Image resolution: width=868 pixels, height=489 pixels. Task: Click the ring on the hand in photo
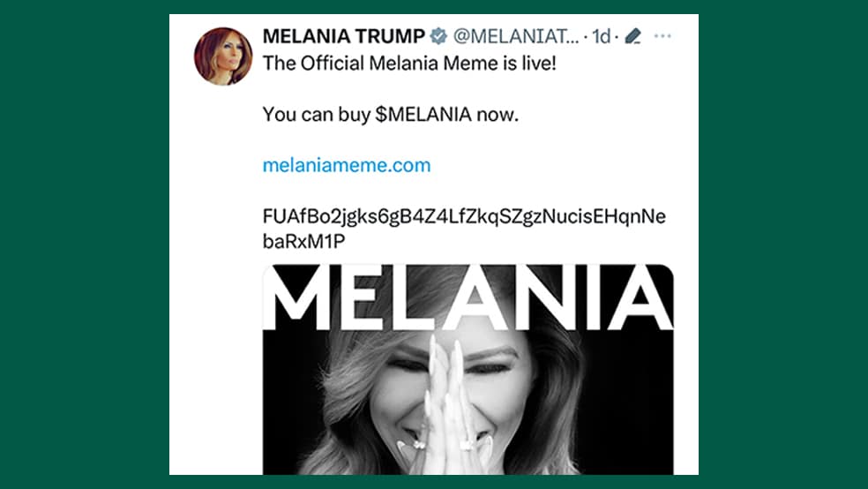(467, 444)
